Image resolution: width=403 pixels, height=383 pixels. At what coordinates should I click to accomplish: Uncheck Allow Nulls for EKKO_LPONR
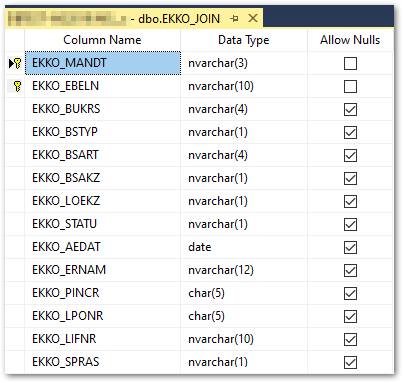click(350, 316)
